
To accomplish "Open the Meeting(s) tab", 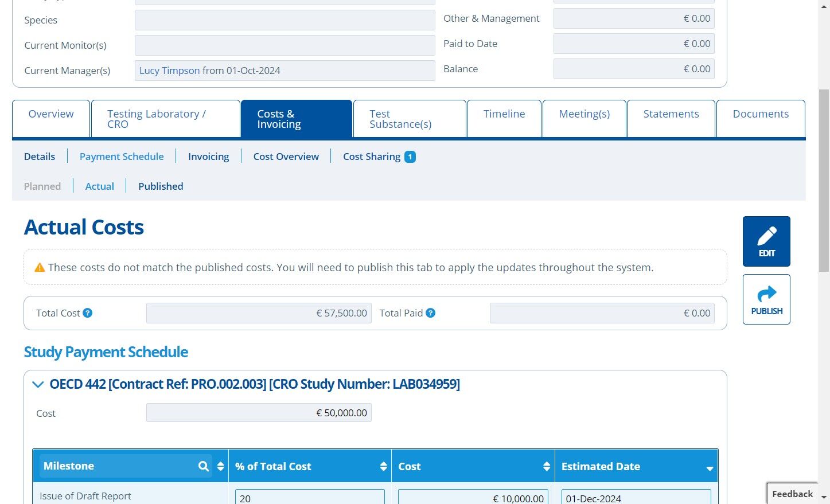I will [x=584, y=119].
